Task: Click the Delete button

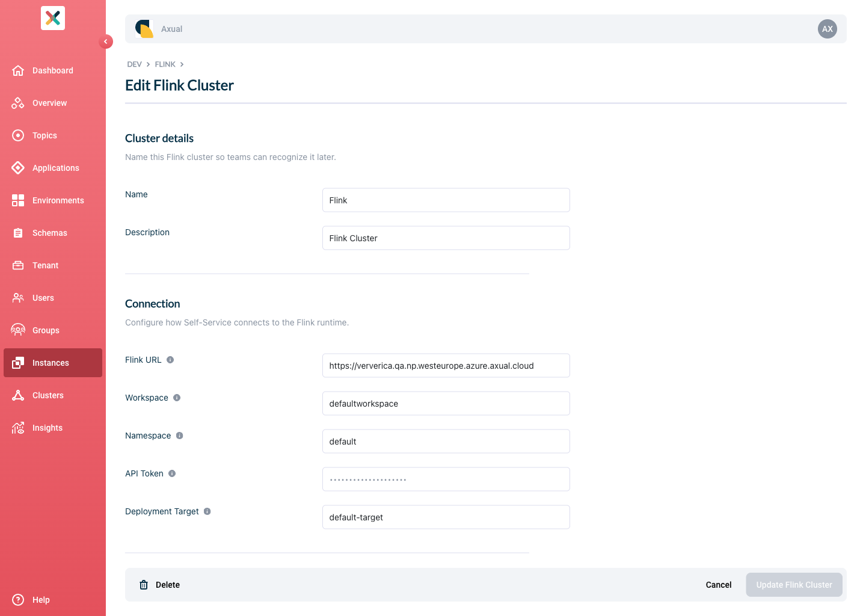Action: [x=159, y=585]
